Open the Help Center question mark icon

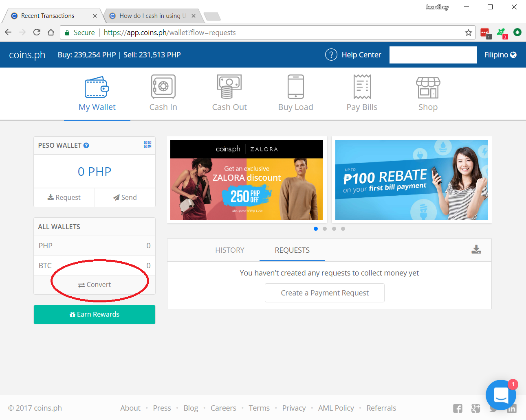click(331, 55)
